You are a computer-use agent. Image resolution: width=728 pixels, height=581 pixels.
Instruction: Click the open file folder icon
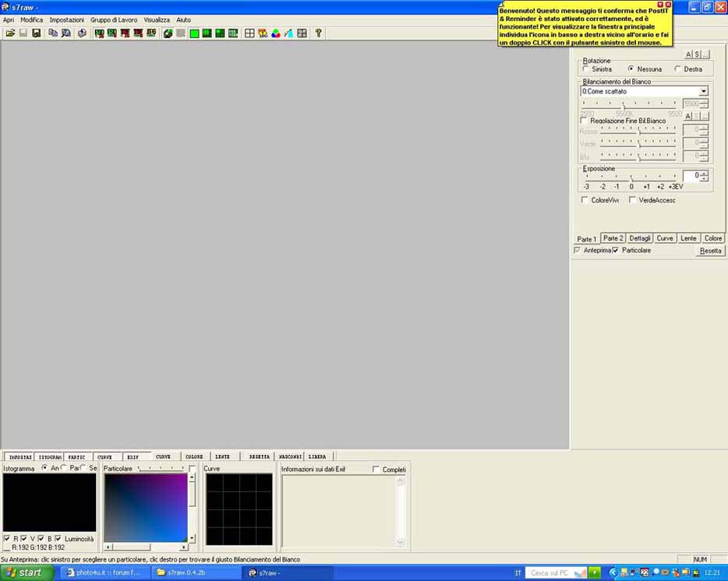(x=10, y=33)
